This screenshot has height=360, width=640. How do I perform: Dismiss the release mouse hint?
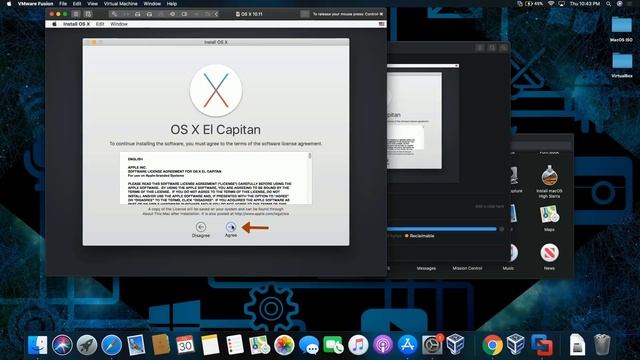click(x=382, y=14)
